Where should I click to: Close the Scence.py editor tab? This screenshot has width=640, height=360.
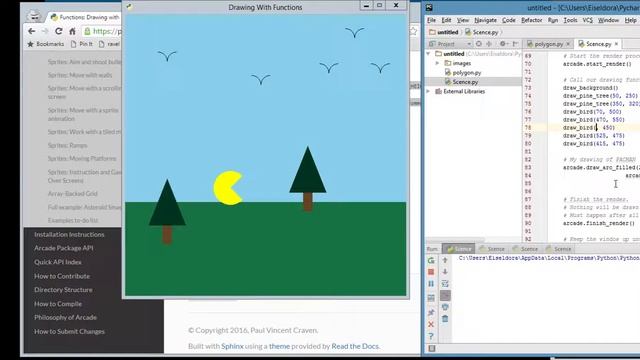tap(616, 44)
